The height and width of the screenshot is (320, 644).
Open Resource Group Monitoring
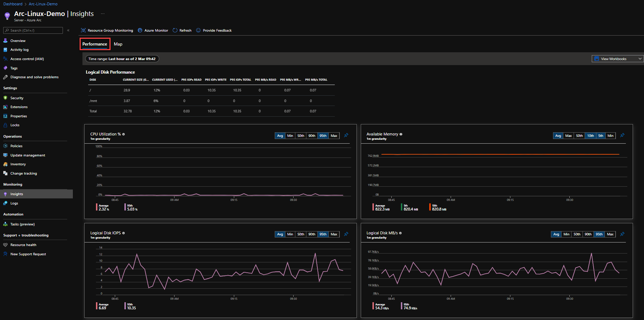click(x=107, y=30)
